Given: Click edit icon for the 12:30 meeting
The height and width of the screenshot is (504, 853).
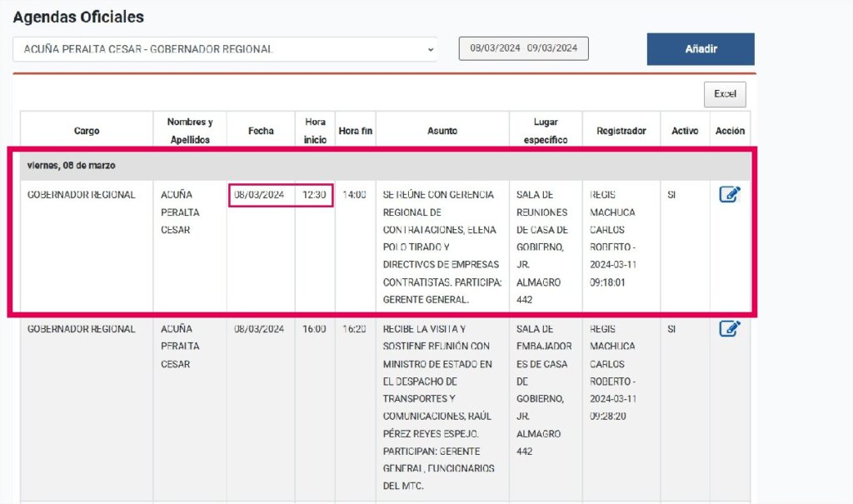Looking at the screenshot, I should tap(729, 195).
